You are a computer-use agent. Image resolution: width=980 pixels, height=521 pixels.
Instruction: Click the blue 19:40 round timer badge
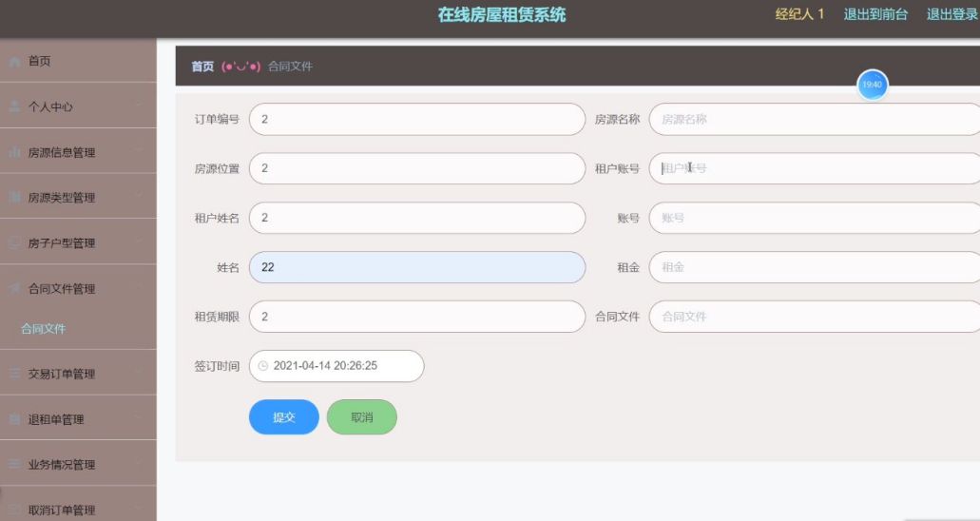872,85
